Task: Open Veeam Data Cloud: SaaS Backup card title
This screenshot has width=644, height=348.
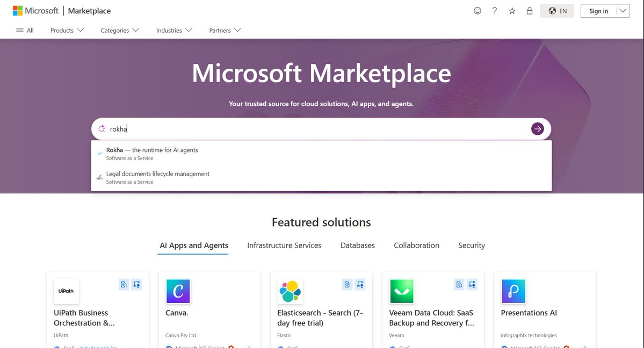Action: pyautogui.click(x=431, y=318)
